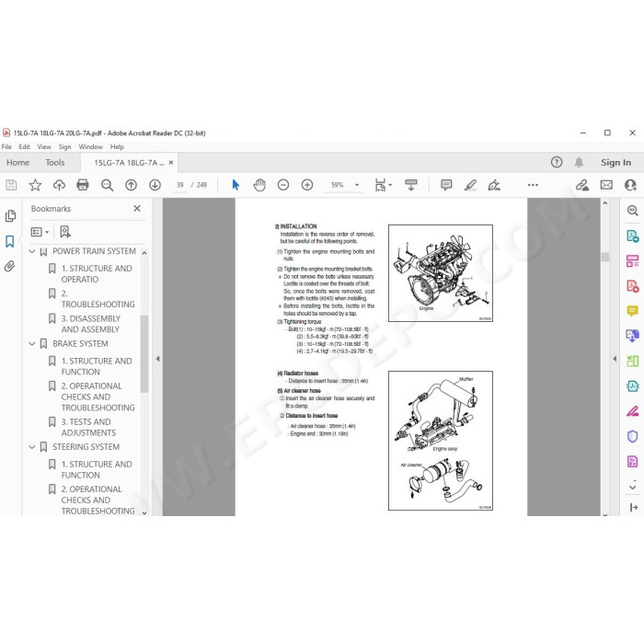The width and height of the screenshot is (644, 644).
Task: Go to next page arrow
Action: (x=155, y=185)
